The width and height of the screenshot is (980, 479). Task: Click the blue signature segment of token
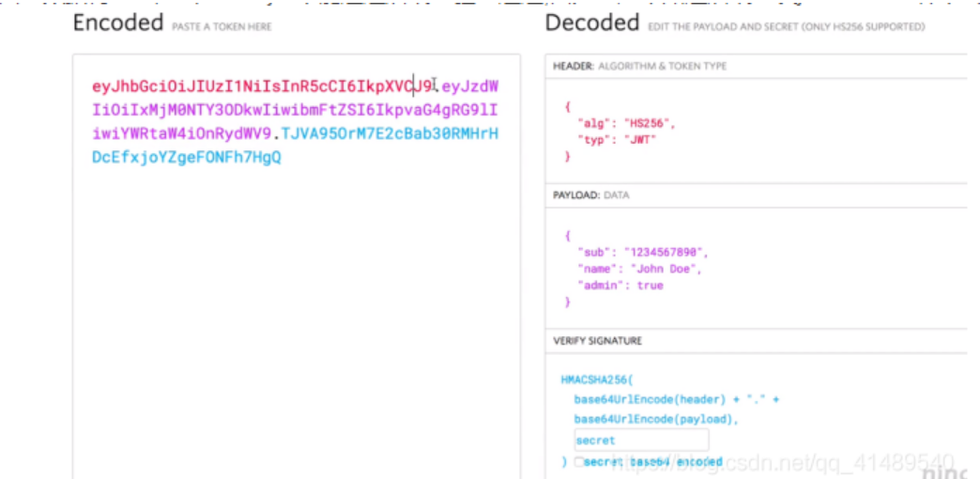tap(295, 146)
